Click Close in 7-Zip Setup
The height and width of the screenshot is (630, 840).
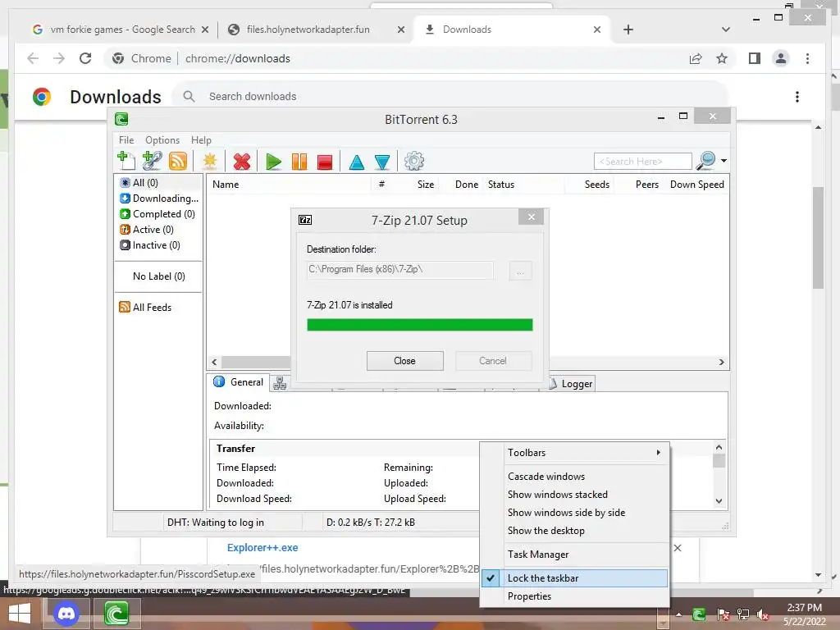pyautogui.click(x=405, y=361)
